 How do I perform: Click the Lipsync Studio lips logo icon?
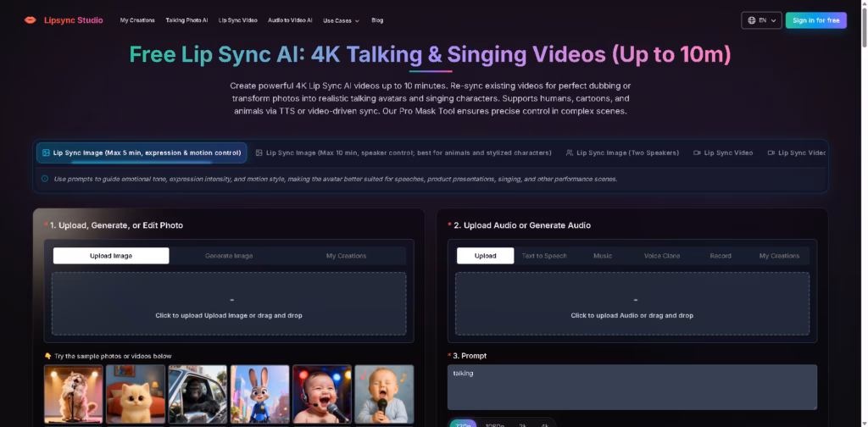(30, 20)
